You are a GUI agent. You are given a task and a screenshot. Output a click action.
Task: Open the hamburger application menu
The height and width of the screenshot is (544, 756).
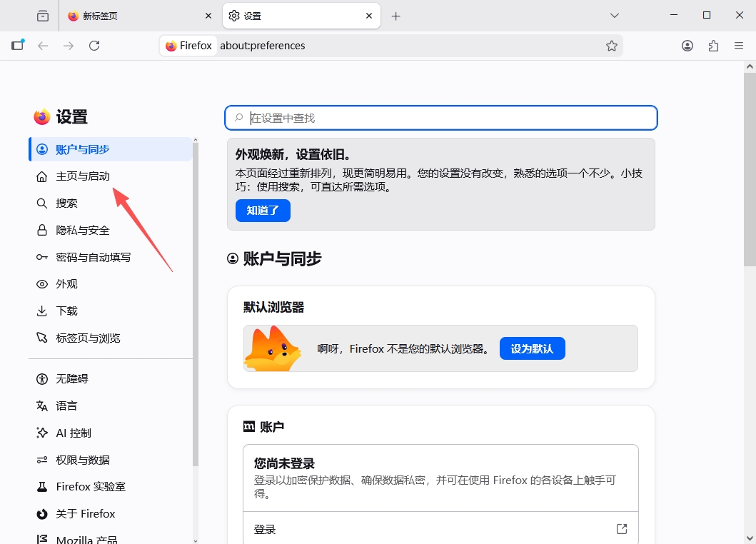[x=739, y=46]
